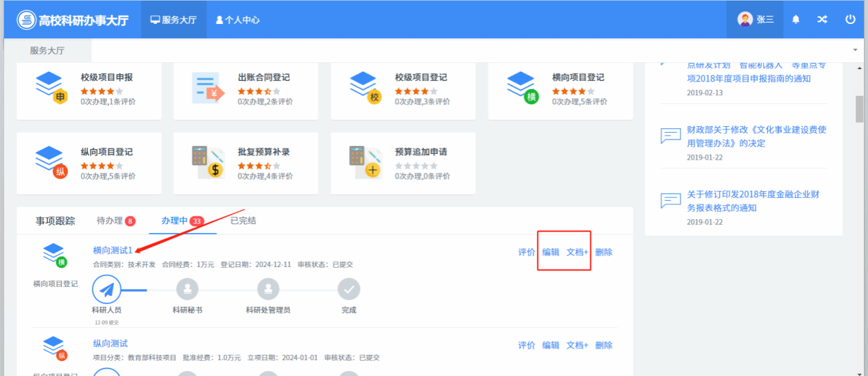Open 个人中心 navigation menu
The height and width of the screenshot is (376, 868).
click(x=238, y=20)
